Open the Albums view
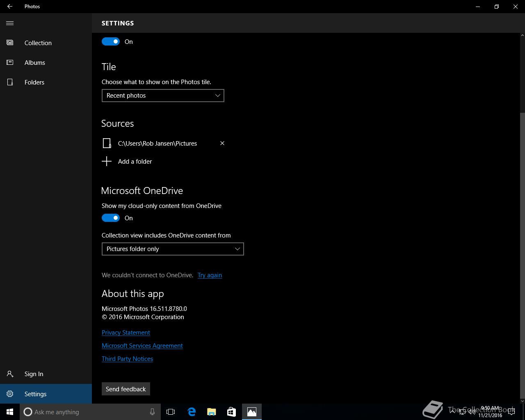 pyautogui.click(x=46, y=62)
